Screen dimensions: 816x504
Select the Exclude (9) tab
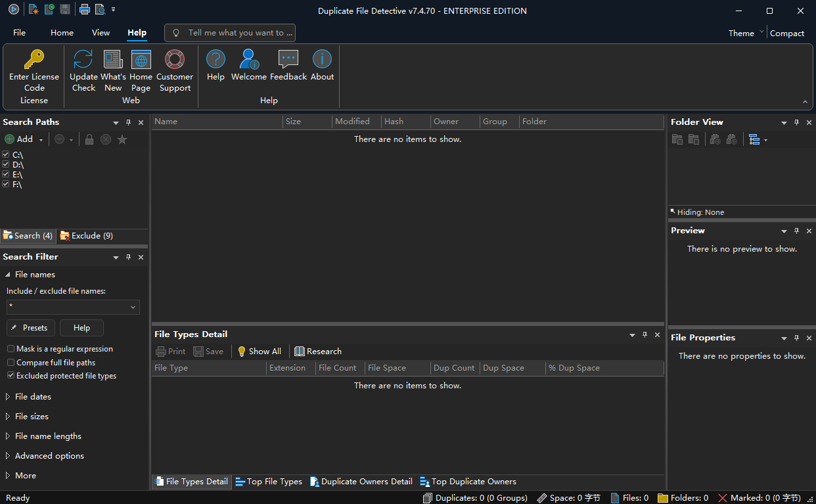(x=86, y=236)
